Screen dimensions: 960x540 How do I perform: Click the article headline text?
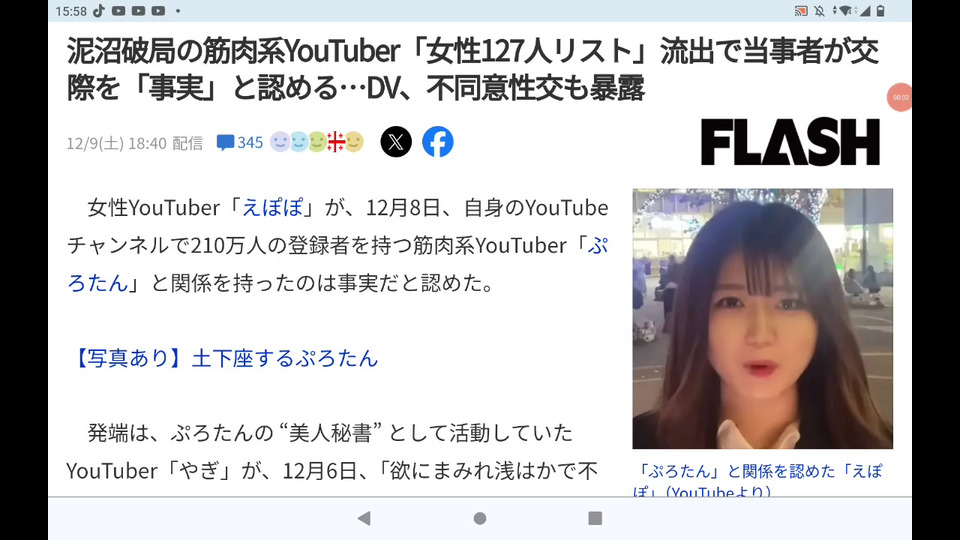(473, 69)
